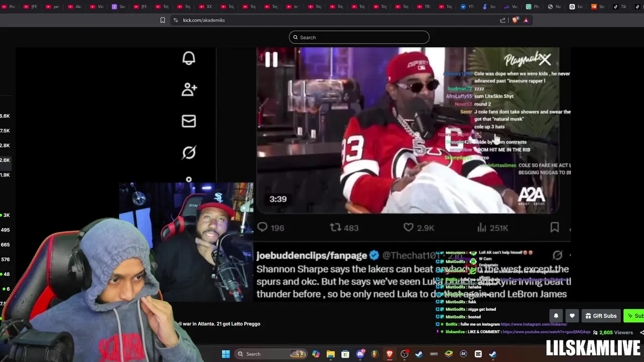Open Microsoft Store from the taskbar
Viewport: 644px width, 362px height.
345,354
